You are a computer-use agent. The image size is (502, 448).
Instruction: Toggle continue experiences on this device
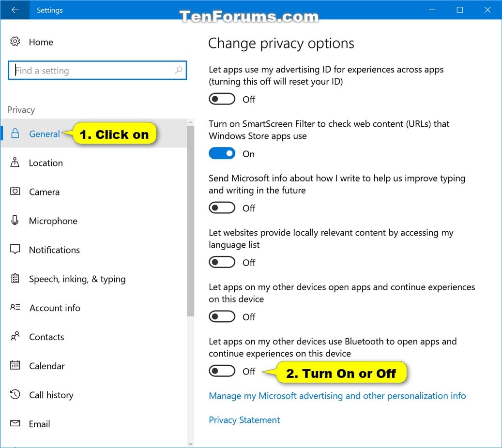pos(222,316)
